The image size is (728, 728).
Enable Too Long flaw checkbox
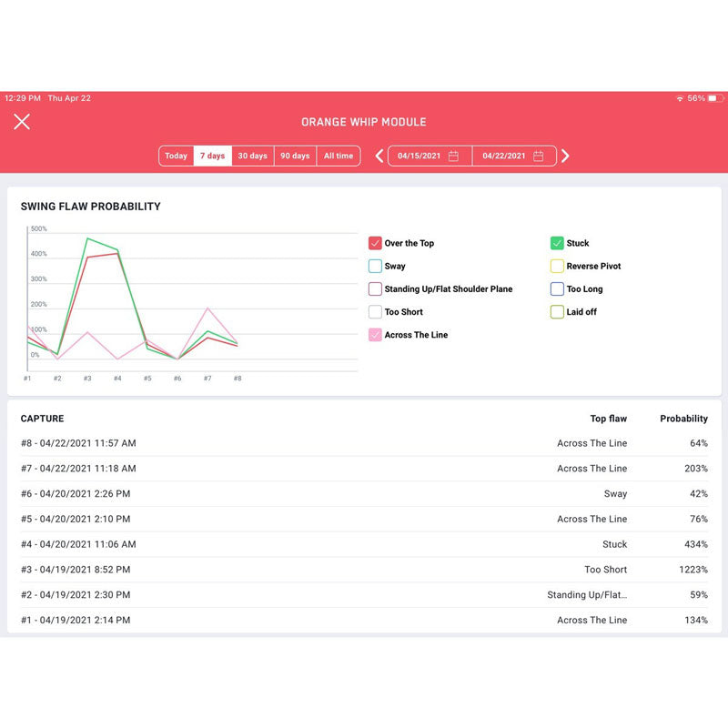(x=557, y=288)
